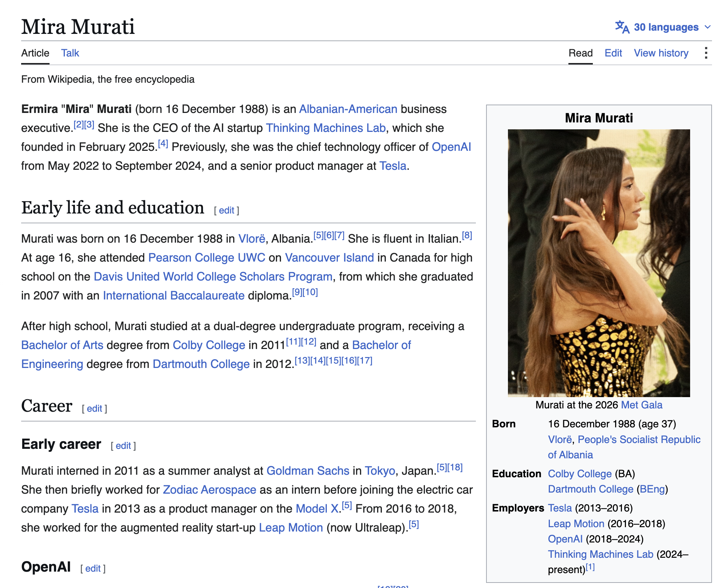Image resolution: width=720 pixels, height=588 pixels.
Task: Open the View history tab
Action: [661, 53]
